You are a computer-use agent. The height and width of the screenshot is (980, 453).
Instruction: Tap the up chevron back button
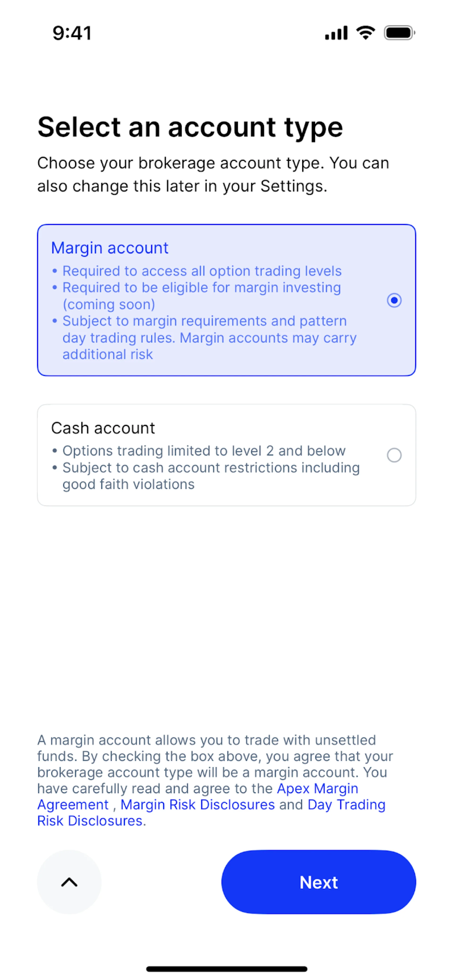(x=69, y=882)
